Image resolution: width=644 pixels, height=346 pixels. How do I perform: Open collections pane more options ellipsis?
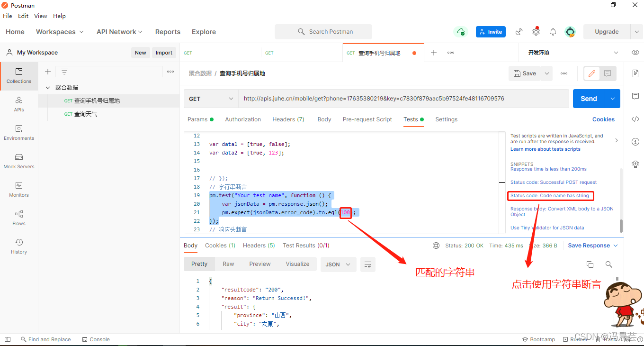click(170, 72)
